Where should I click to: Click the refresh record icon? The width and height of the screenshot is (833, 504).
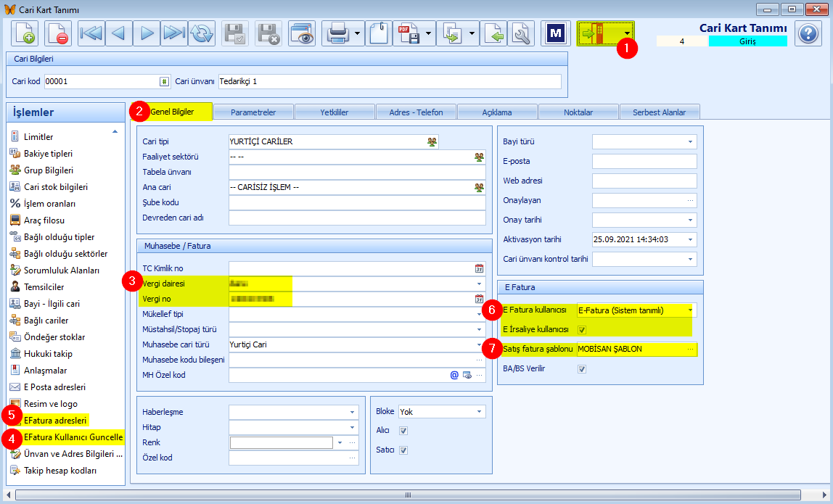point(202,33)
